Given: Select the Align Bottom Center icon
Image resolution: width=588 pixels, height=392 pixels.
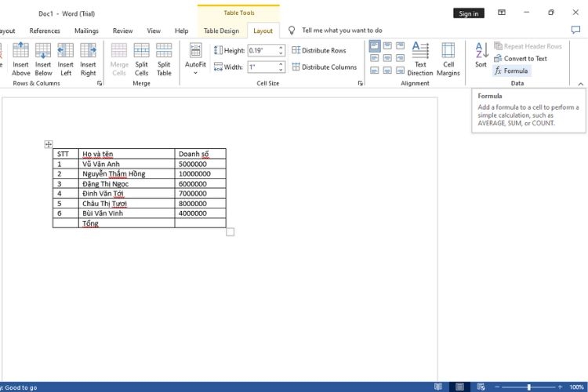Looking at the screenshot, I should [387, 70].
